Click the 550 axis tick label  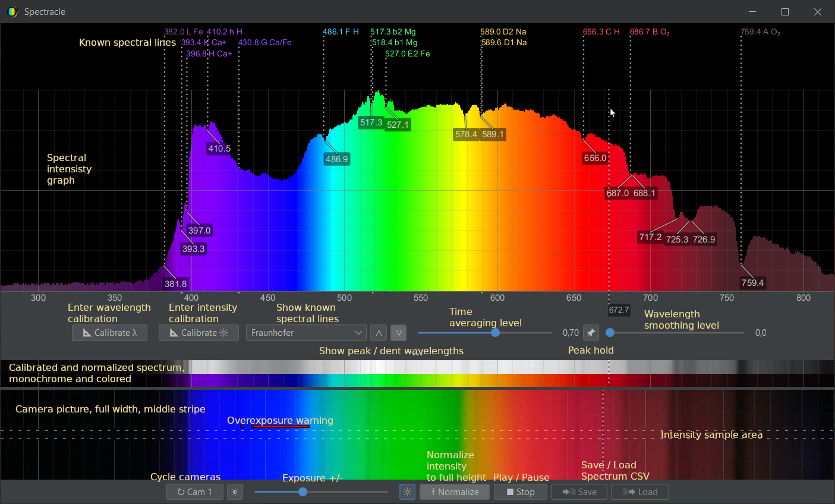coord(421,298)
